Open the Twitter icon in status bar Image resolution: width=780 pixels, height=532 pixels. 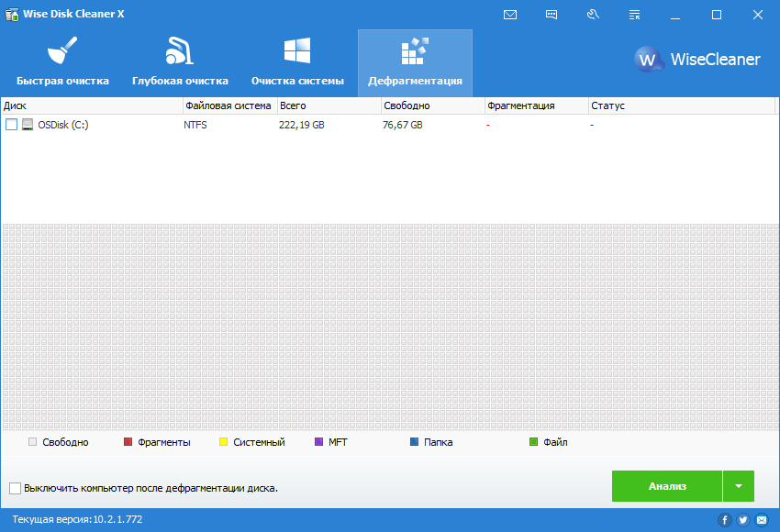tap(743, 520)
